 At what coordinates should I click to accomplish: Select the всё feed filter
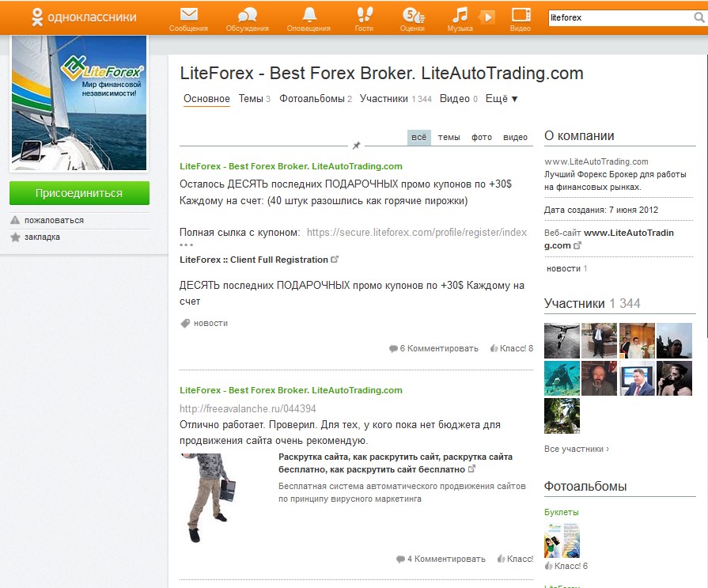click(418, 137)
